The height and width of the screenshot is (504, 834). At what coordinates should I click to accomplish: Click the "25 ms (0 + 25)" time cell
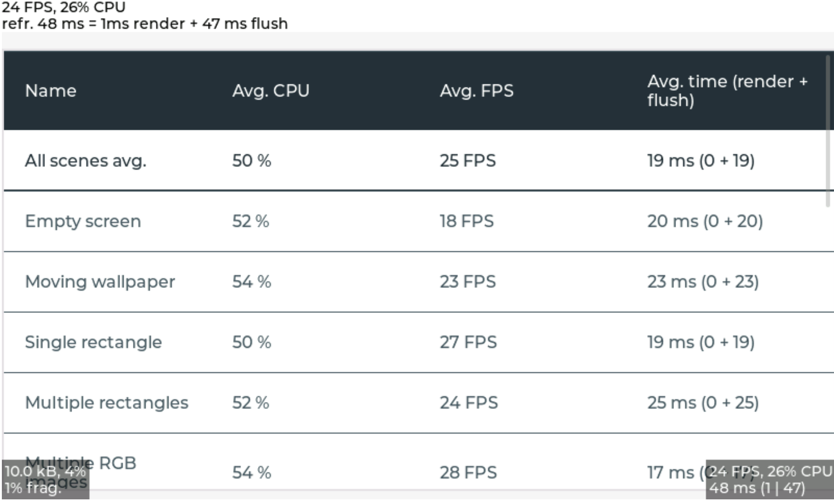coord(702,402)
